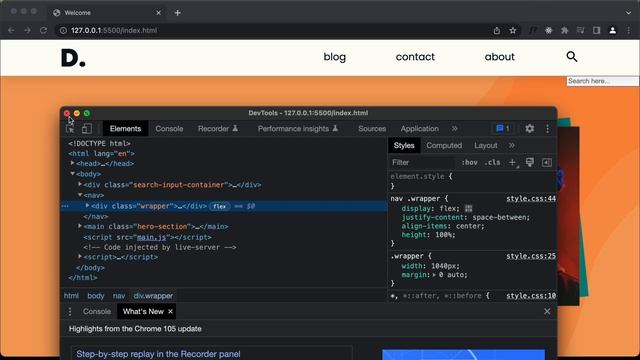The width and height of the screenshot is (640, 360).
Task: Open DevTools settings gear
Action: coord(529,129)
